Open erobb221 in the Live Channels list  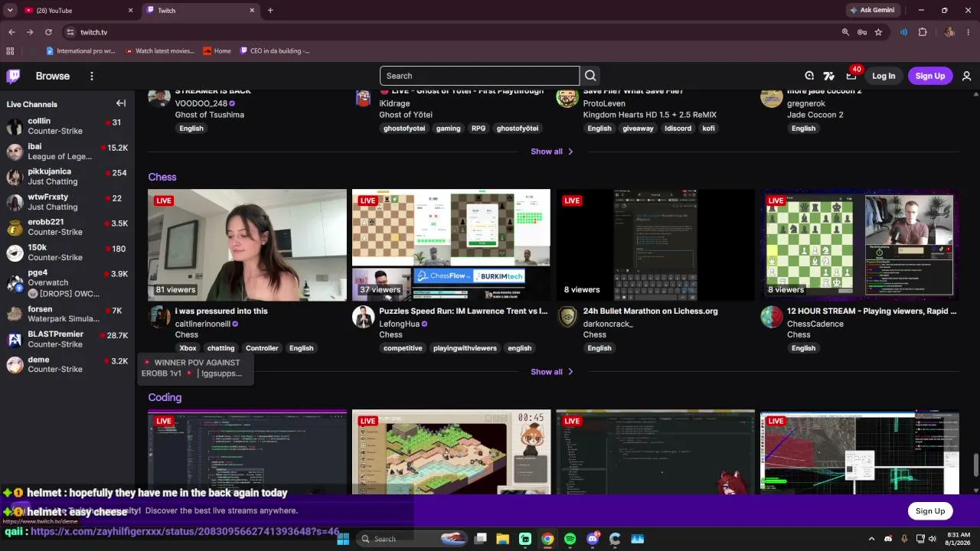pyautogui.click(x=67, y=227)
